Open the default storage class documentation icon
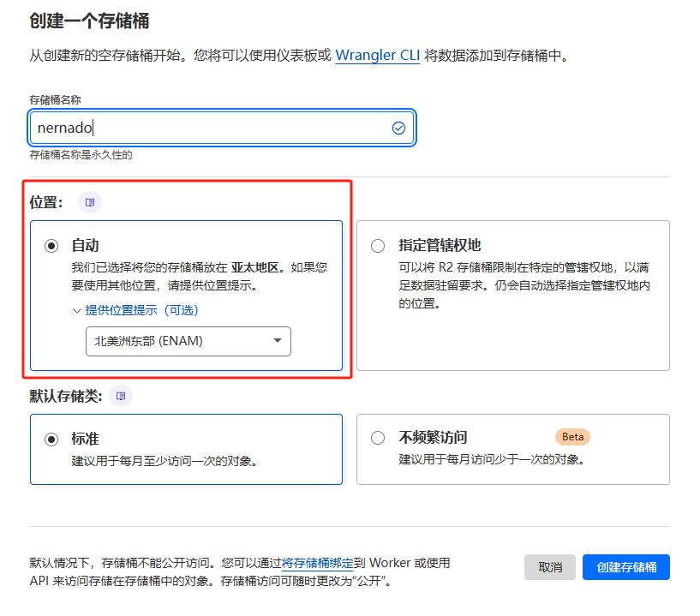Screen dimensions: 700x616 coord(121,396)
